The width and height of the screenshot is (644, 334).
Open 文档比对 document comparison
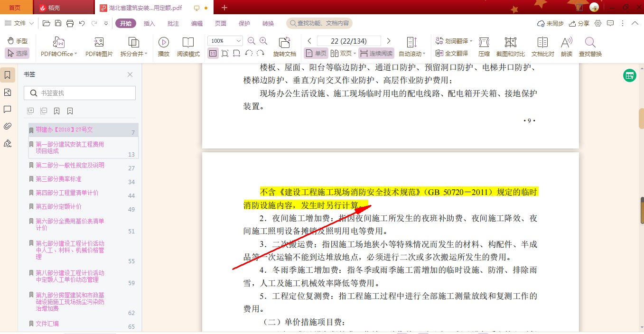pyautogui.click(x=542, y=47)
